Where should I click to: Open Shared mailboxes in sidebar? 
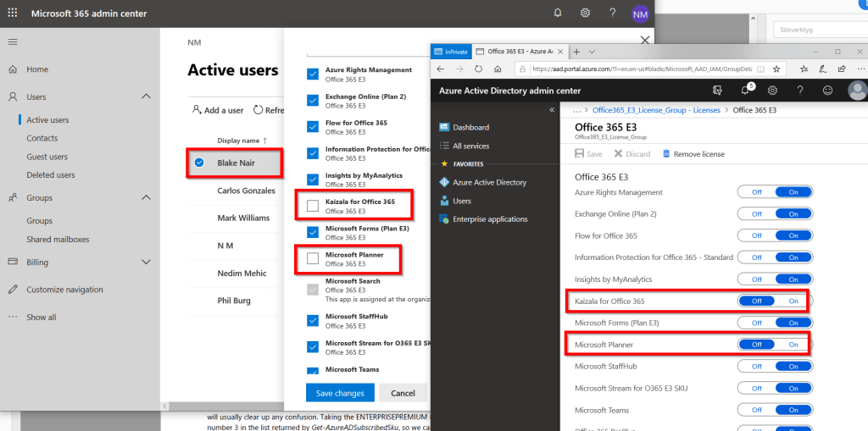[58, 240]
